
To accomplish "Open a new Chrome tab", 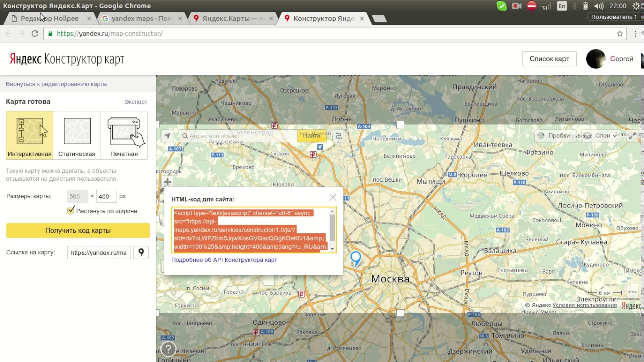I will [x=379, y=19].
